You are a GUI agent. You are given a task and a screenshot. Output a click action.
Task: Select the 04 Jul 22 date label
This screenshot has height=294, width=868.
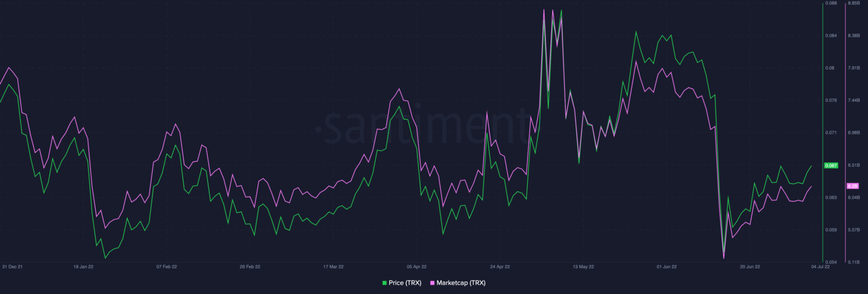pos(820,266)
